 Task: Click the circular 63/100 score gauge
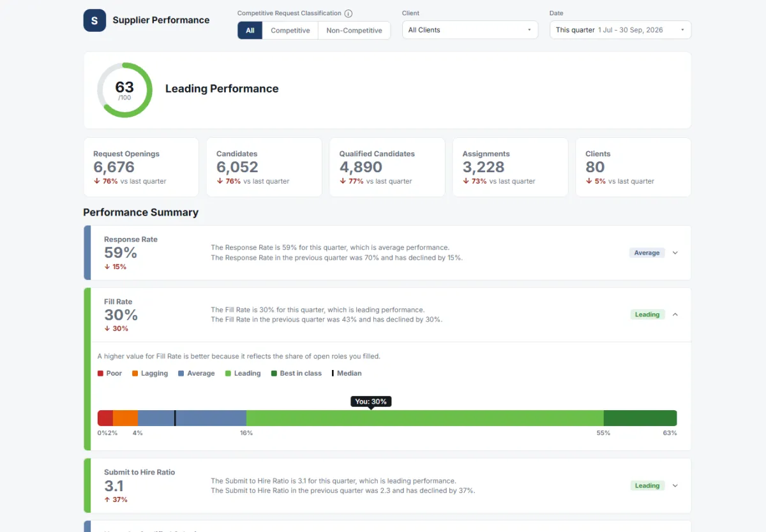pyautogui.click(x=124, y=90)
